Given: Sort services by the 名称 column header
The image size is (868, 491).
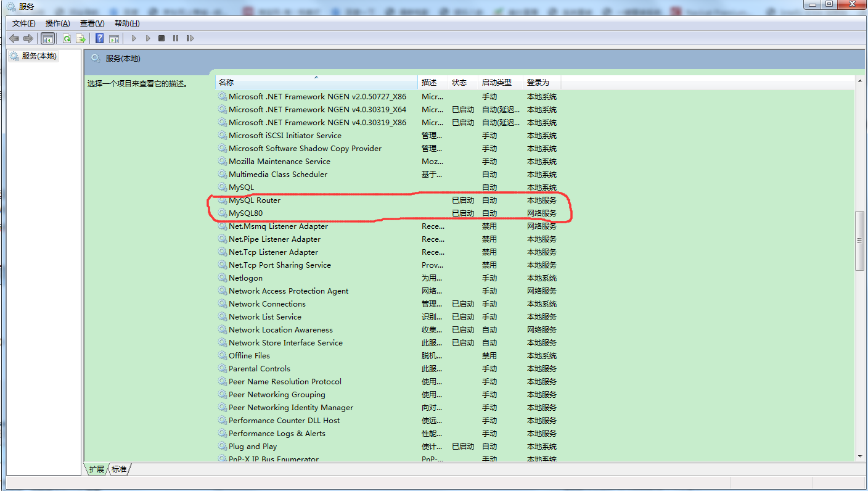Looking at the screenshot, I should click(x=316, y=83).
